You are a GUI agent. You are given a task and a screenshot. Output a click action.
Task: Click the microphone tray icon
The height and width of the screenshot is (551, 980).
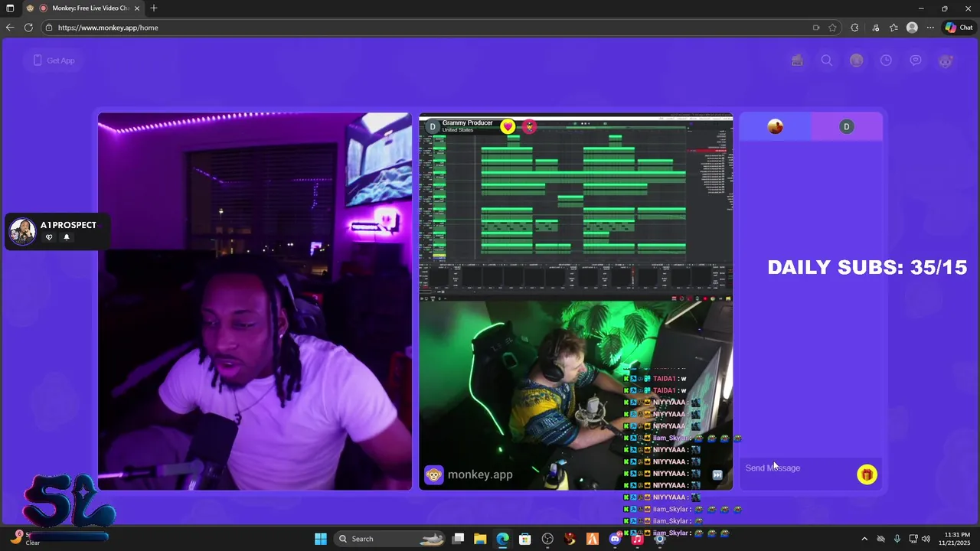897,539
